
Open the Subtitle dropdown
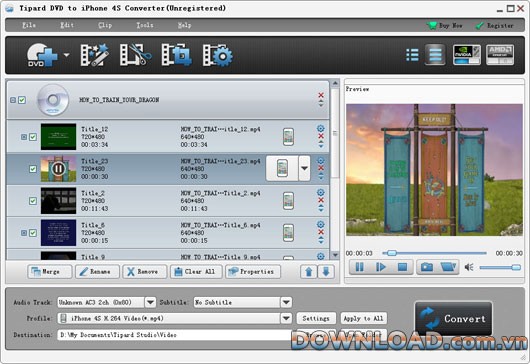point(286,302)
